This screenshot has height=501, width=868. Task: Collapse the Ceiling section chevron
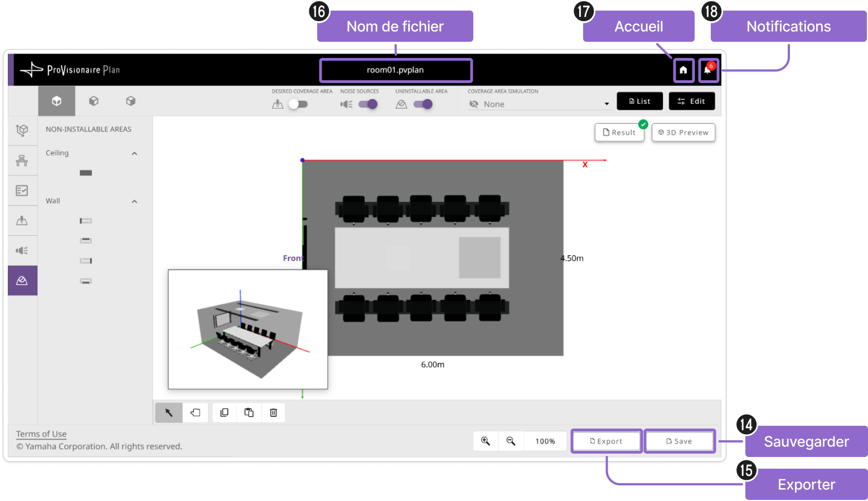click(x=134, y=153)
